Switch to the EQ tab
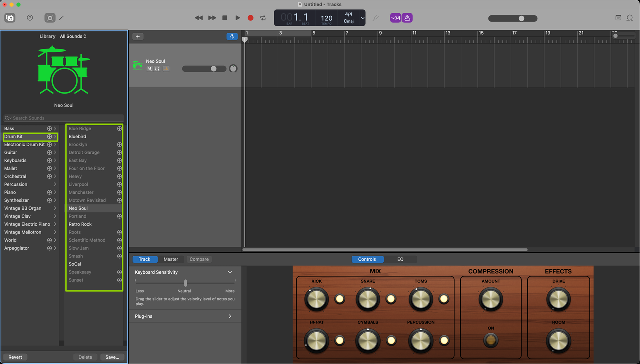 coord(400,259)
